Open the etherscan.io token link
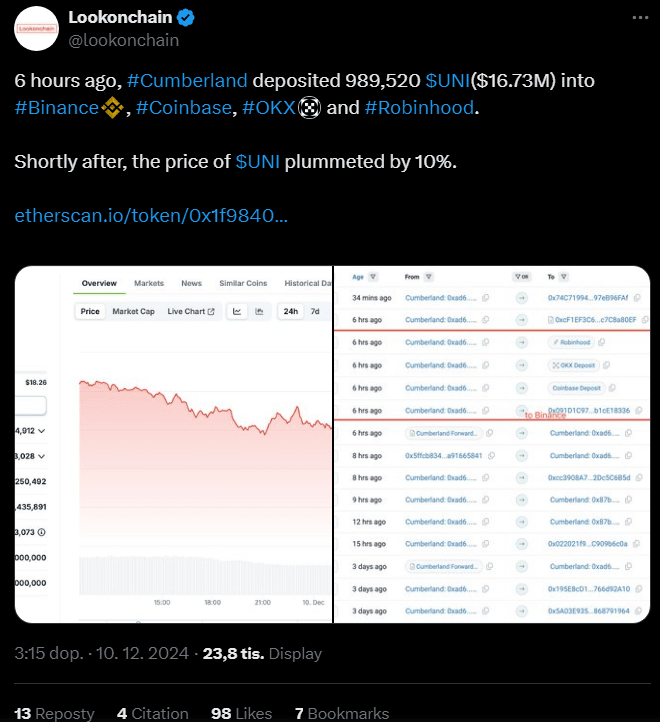The height and width of the screenshot is (722, 660). [151, 215]
